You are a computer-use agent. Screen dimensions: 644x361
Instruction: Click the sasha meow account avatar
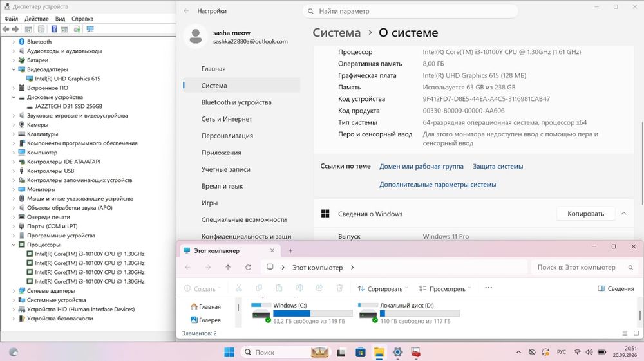pos(196,37)
